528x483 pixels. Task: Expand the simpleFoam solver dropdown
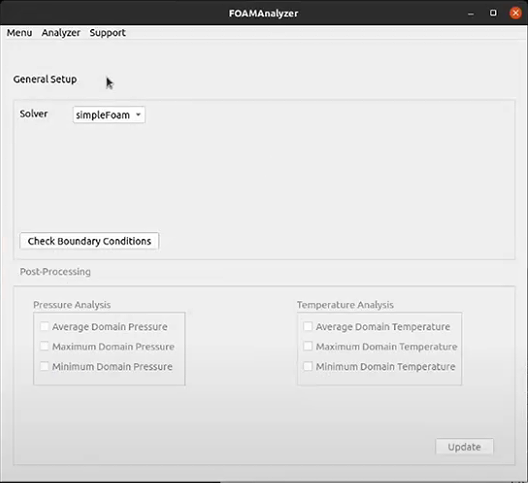[109, 115]
